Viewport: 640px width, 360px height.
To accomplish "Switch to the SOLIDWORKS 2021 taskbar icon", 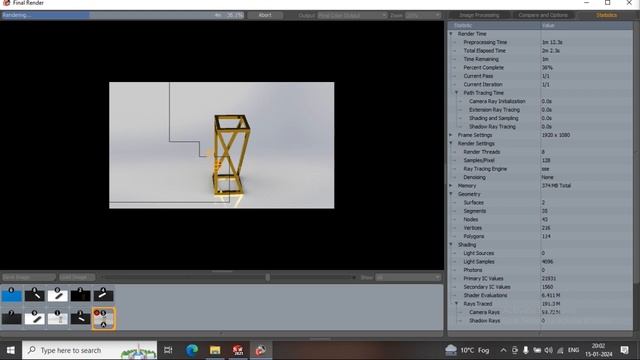I will point(238,350).
